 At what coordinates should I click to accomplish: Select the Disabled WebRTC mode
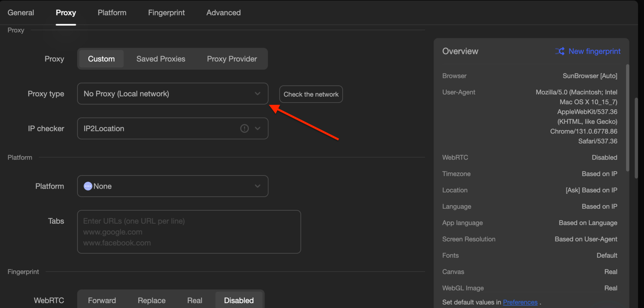pos(239,300)
